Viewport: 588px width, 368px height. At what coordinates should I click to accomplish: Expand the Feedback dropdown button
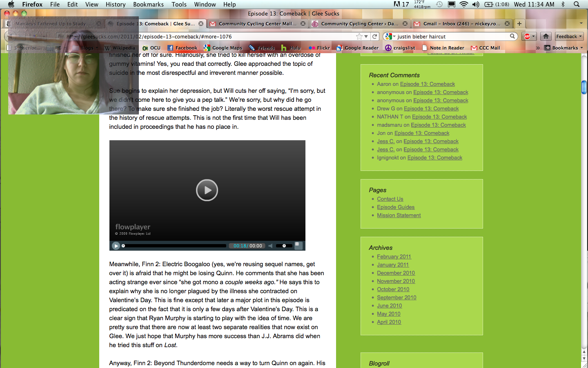[x=569, y=36]
